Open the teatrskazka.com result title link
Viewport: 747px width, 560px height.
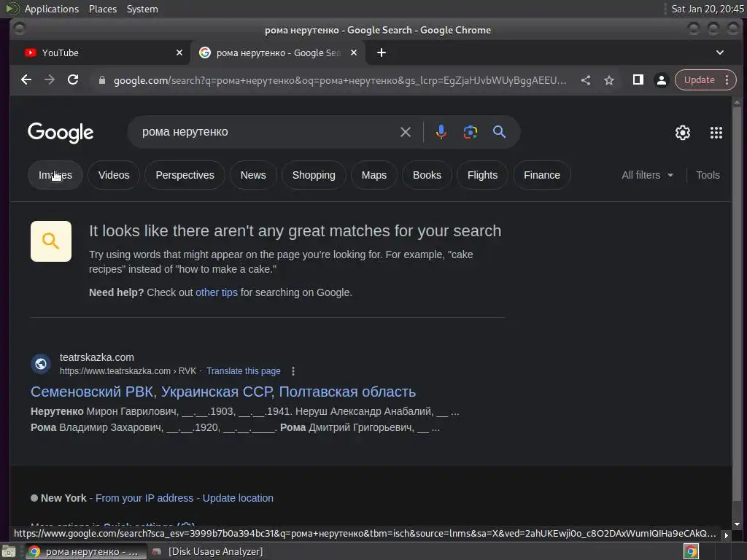223,392
